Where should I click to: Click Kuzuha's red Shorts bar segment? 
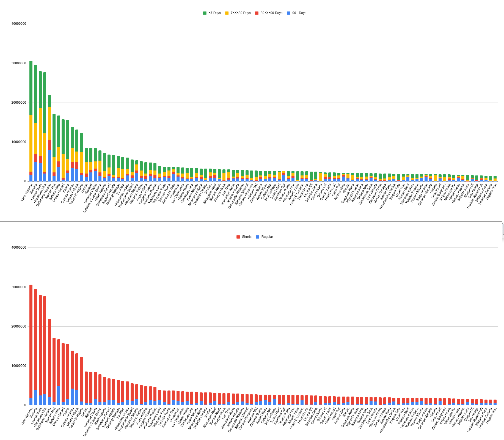35,340
